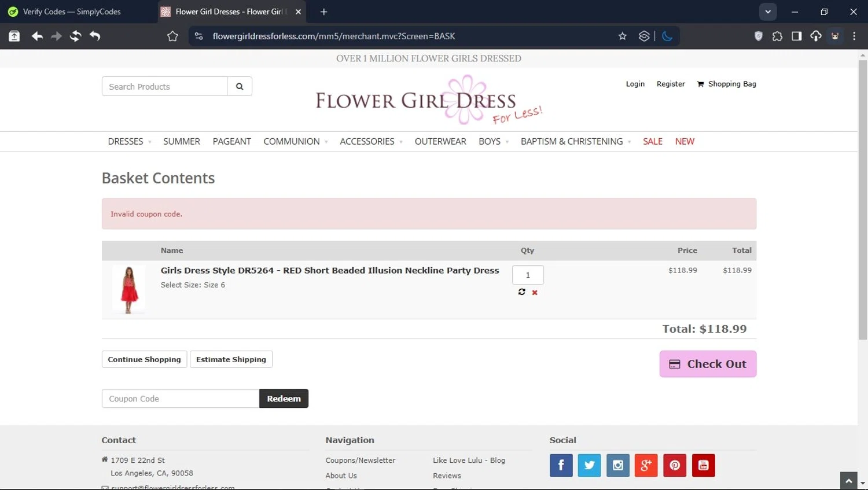Expand the COMMUNION menu

click(296, 142)
